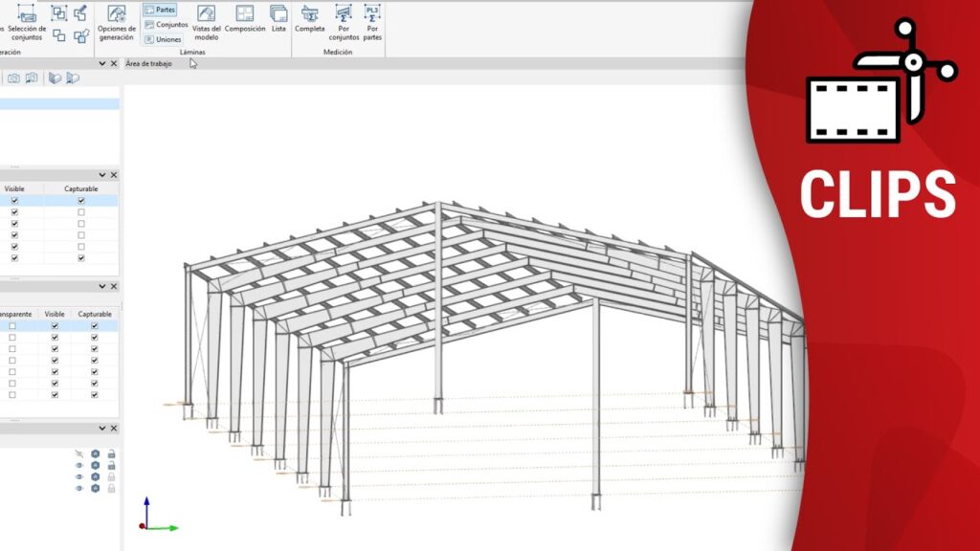Screen dimensions: 980x551
Task: Click the Área de trabajo tab title
Action: pyautogui.click(x=149, y=63)
